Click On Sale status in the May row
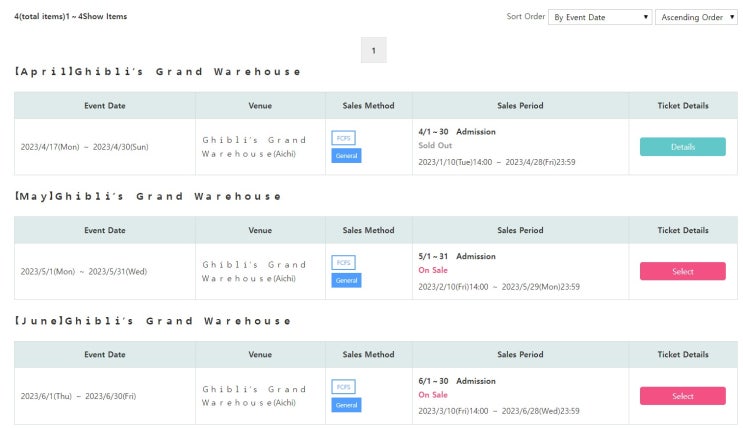743x428 pixels. [x=433, y=270]
